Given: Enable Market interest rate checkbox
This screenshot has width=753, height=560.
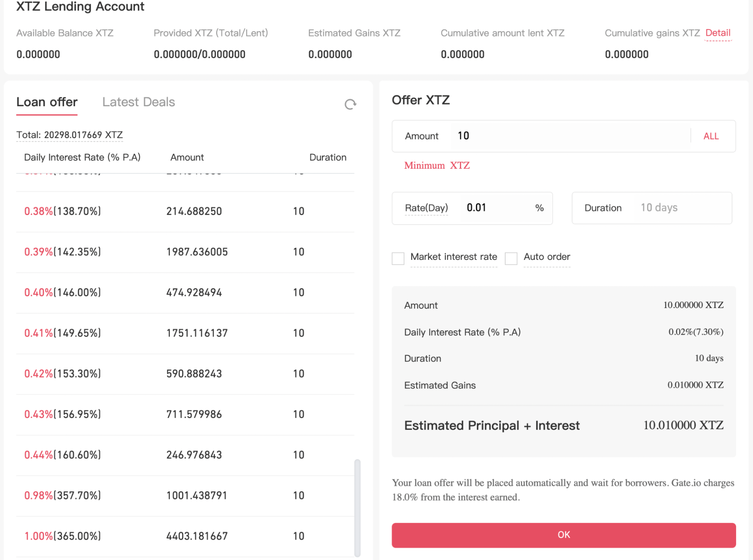Looking at the screenshot, I should tap(398, 258).
